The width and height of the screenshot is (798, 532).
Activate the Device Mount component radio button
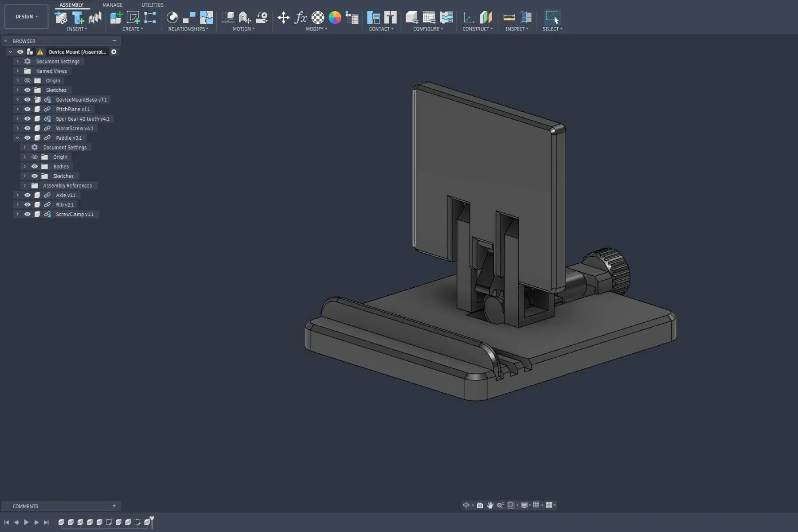[114, 52]
